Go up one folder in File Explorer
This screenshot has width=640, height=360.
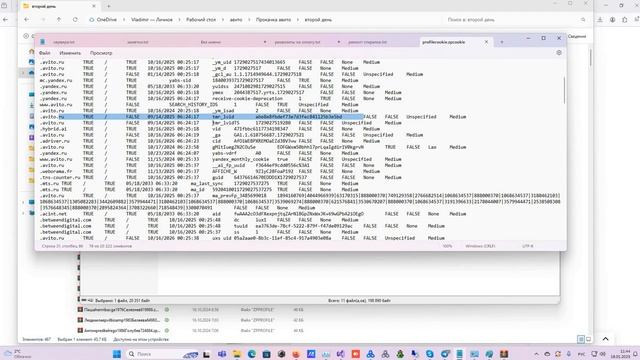coord(59,20)
